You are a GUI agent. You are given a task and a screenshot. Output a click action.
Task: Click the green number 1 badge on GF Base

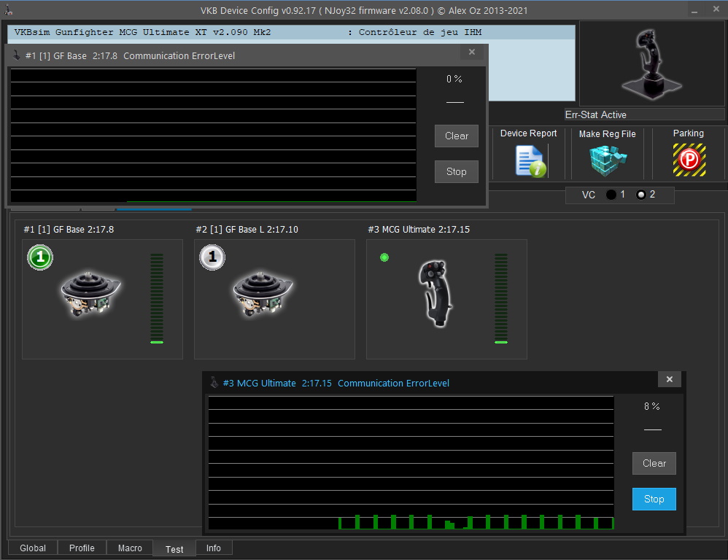40,257
